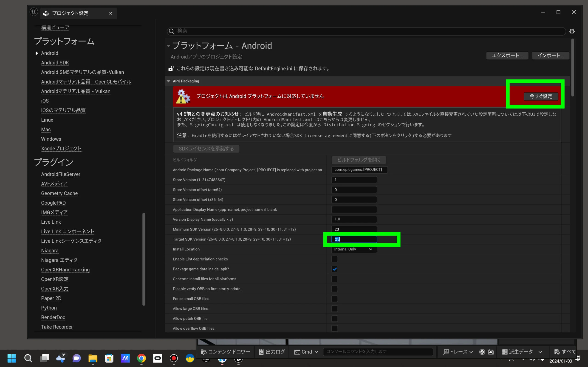Open the Install Location dropdown
The height and width of the screenshot is (367, 588).
354,249
